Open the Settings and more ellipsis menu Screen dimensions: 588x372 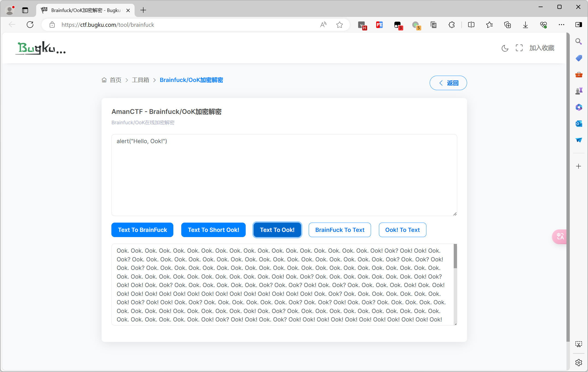pos(561,25)
